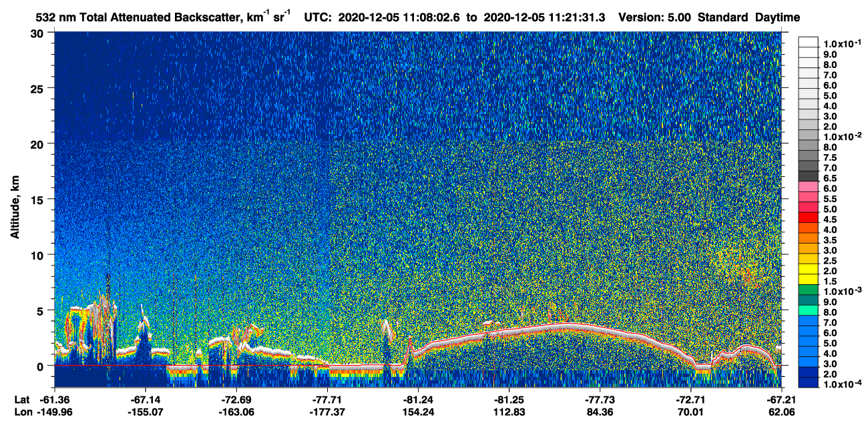This screenshot has width=868, height=445.
Task: Click latitude value -72.71
Action: pyautogui.click(x=692, y=400)
